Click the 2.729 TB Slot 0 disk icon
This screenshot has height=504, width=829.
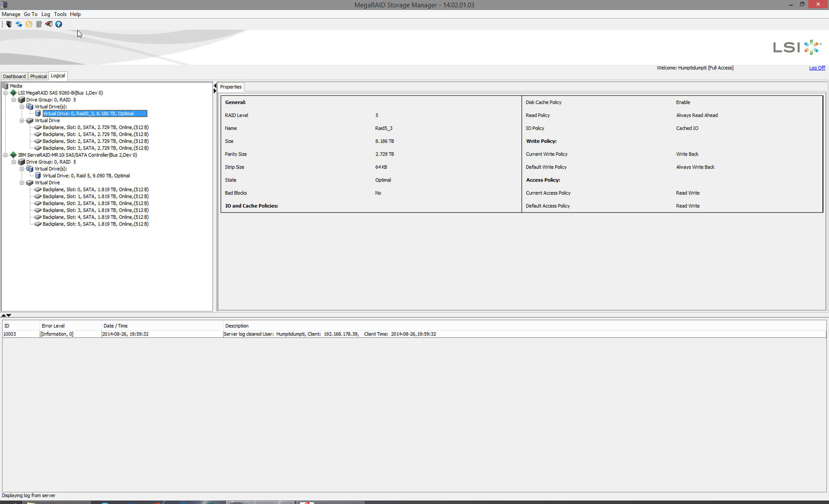pyautogui.click(x=38, y=127)
